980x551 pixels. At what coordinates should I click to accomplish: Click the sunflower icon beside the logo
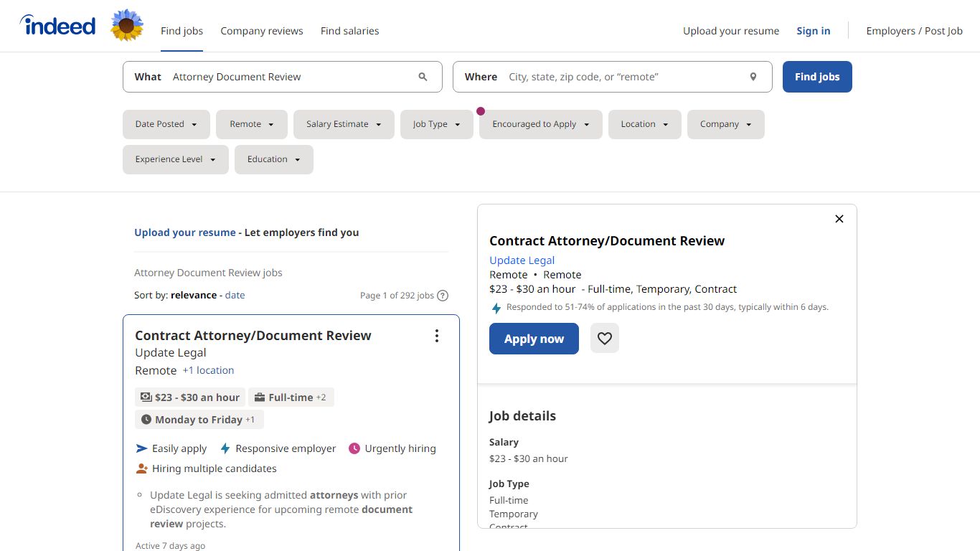[127, 26]
